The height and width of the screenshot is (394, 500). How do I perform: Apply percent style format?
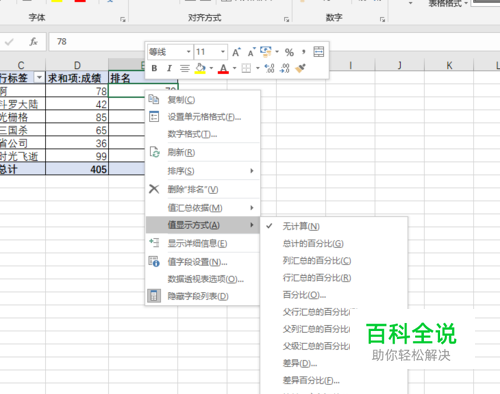pos(289,52)
